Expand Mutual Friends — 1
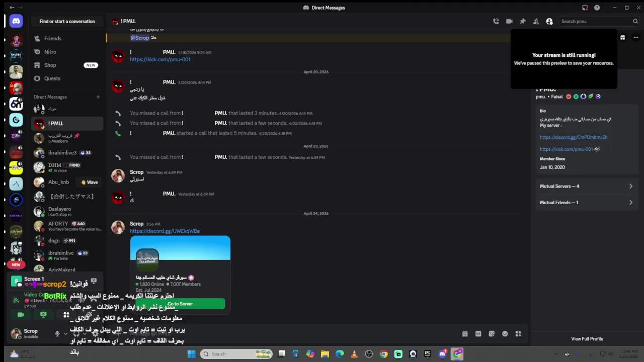The width and height of the screenshot is (644, 362). [586, 203]
